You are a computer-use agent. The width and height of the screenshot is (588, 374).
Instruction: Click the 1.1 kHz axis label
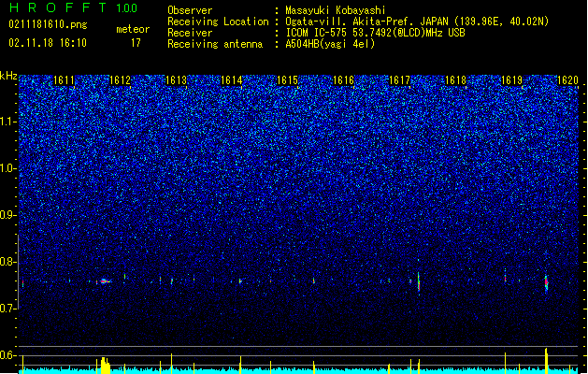pos(8,122)
